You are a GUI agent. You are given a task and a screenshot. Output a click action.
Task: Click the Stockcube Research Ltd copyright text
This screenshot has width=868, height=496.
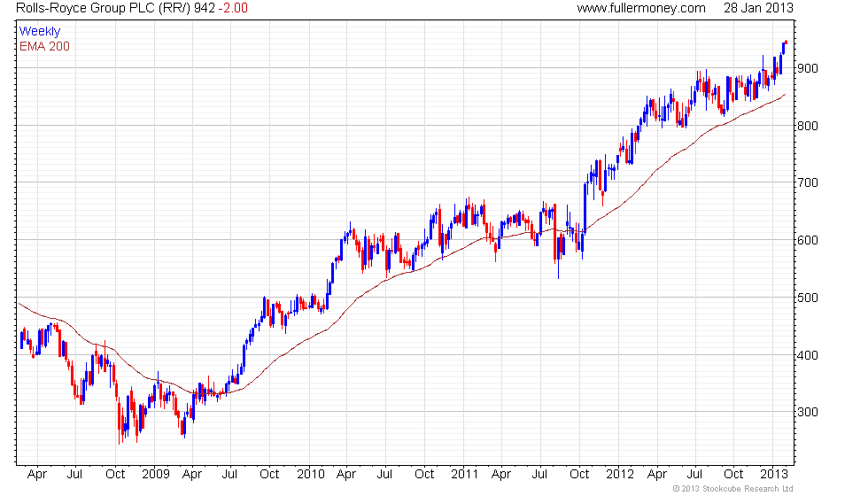pyautogui.click(x=732, y=489)
